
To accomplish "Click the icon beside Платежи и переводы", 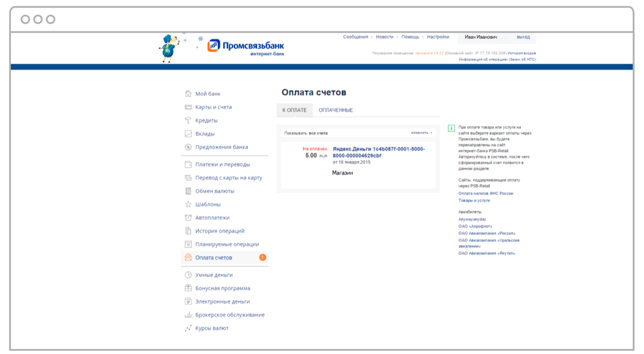I will coord(188,164).
